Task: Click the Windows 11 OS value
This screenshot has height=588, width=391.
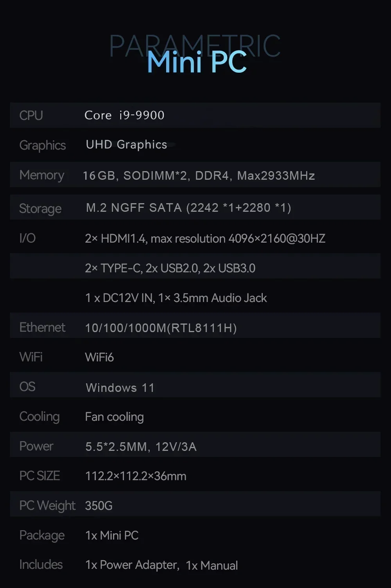Action: [x=120, y=388]
